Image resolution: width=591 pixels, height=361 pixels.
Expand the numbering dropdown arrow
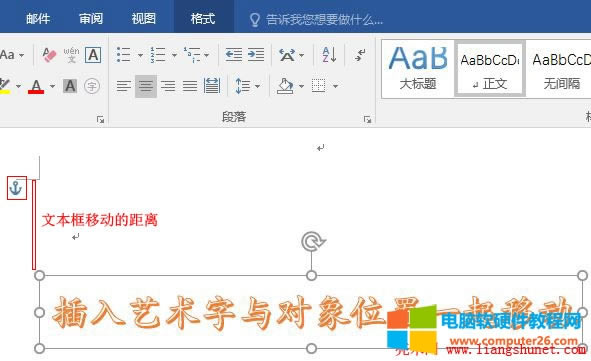coord(174,55)
